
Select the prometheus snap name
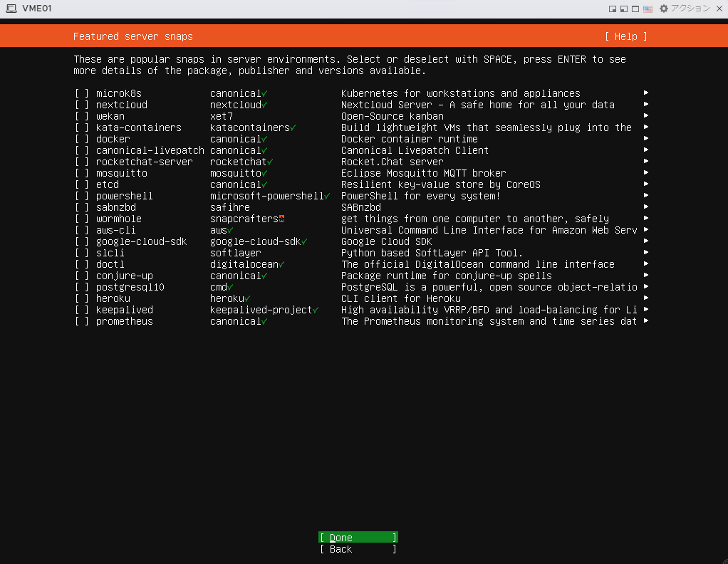coord(125,322)
